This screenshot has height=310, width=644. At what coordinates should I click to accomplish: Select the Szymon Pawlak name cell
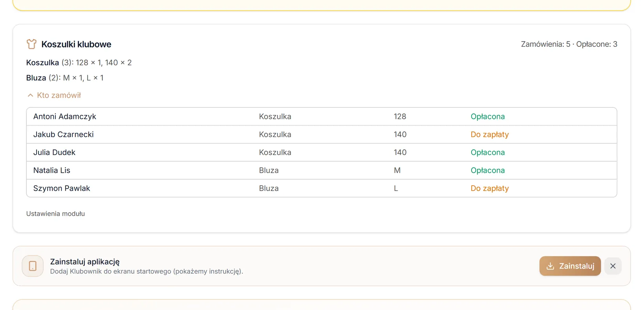(x=62, y=188)
